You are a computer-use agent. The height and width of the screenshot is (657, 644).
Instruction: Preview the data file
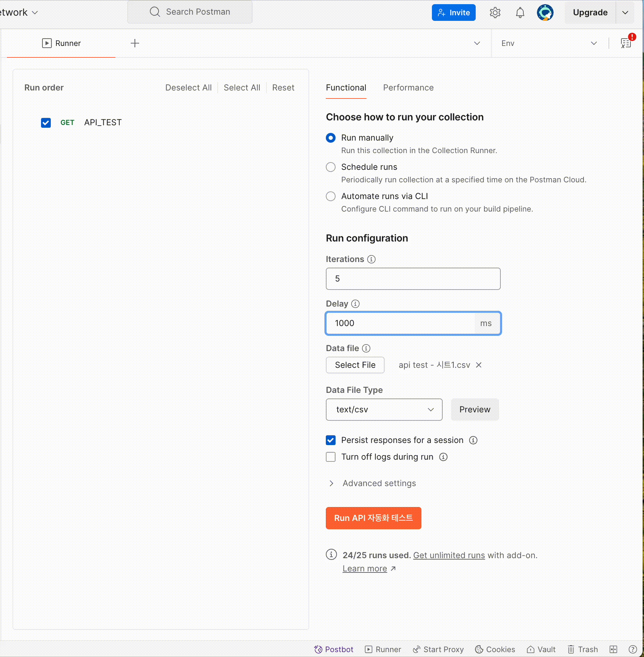point(475,410)
